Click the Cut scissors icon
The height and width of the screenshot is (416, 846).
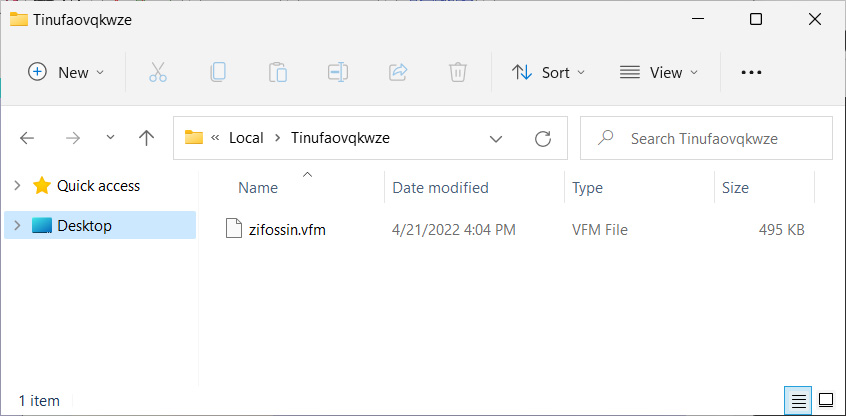click(x=158, y=72)
